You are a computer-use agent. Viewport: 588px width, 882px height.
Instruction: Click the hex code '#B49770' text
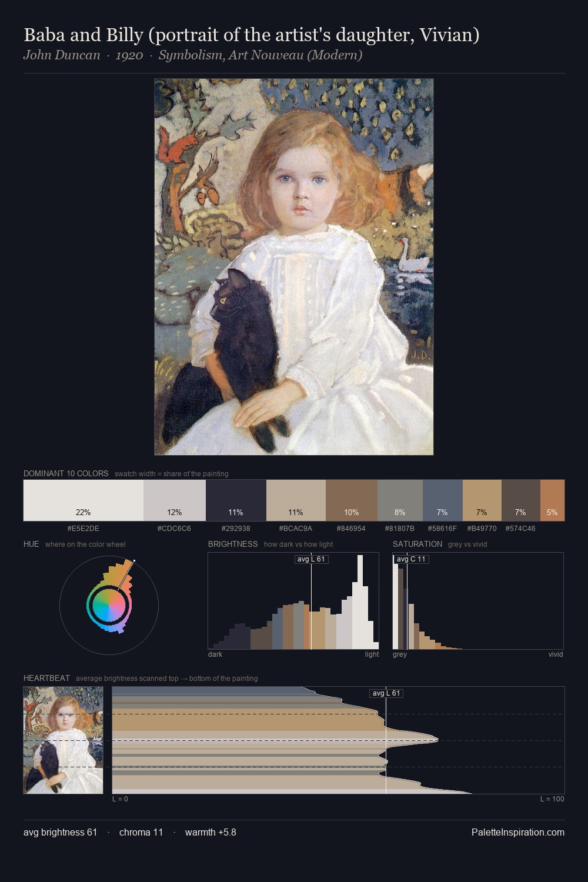point(482,529)
